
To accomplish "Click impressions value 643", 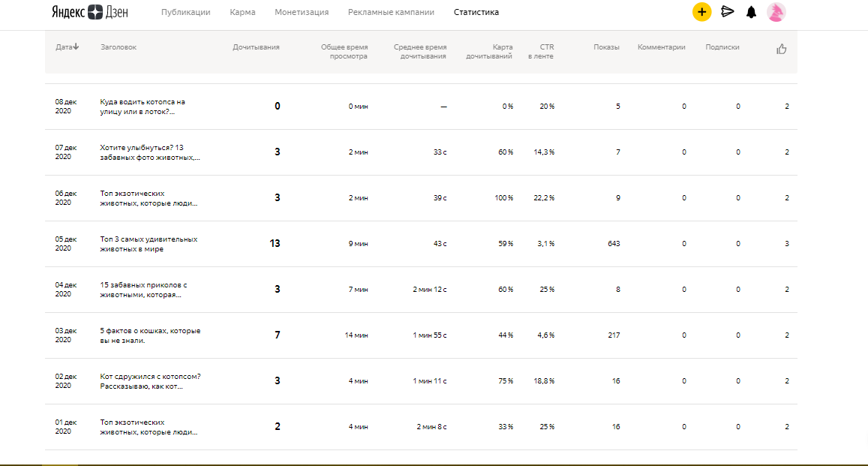I will coord(614,244).
